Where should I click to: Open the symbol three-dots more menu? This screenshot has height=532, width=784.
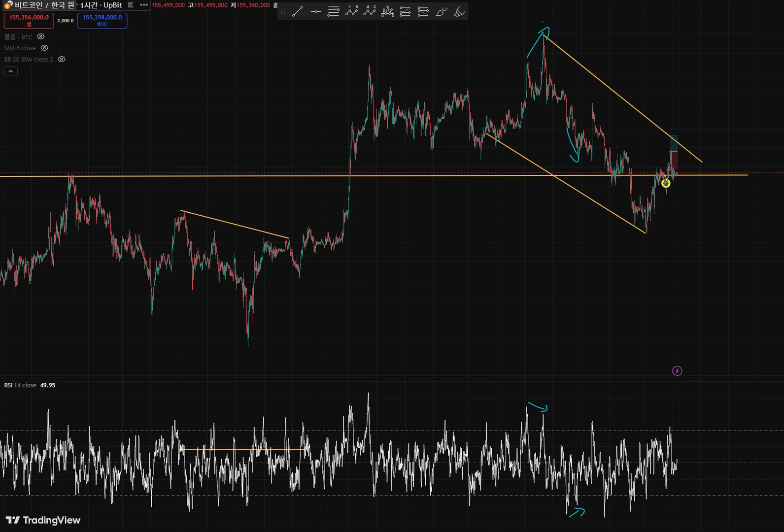tap(144, 5)
